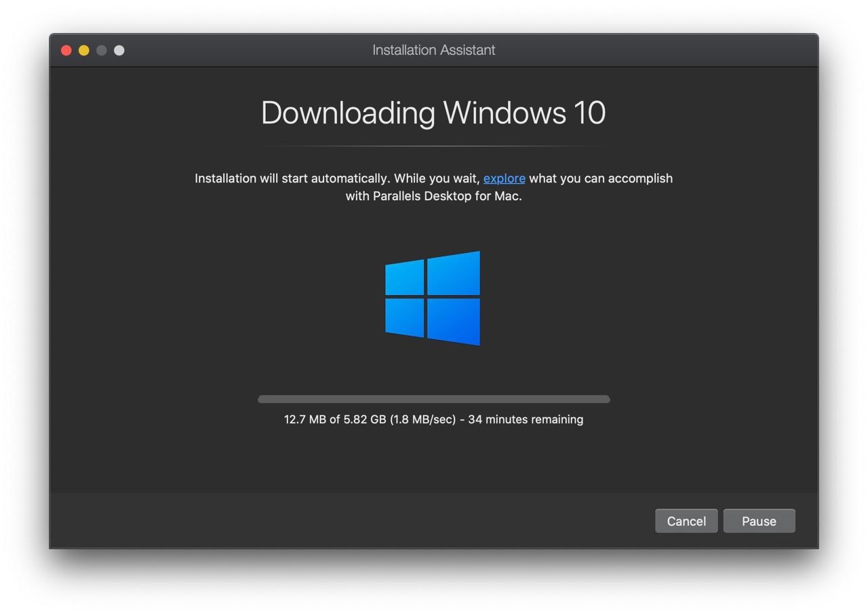Click the Installation Assistant title
The image size is (868, 614).
(434, 50)
